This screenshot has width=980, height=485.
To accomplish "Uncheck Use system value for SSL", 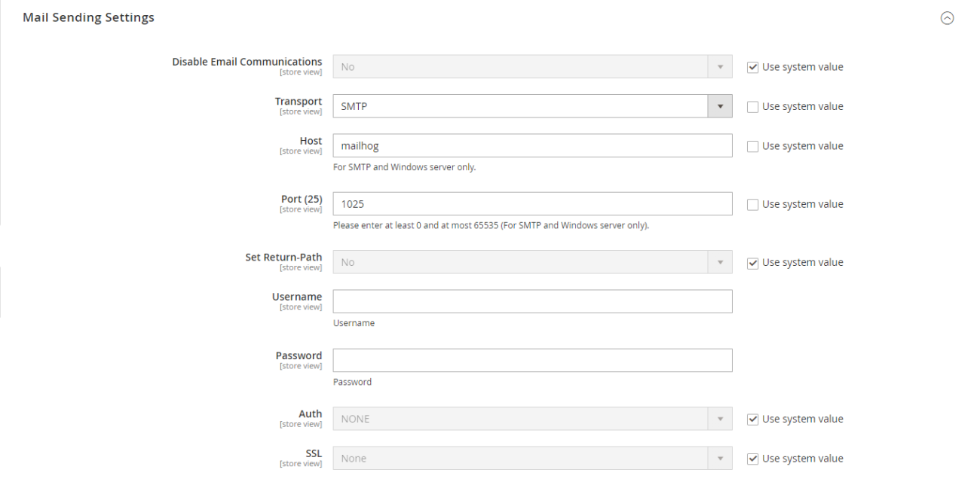I will point(752,458).
